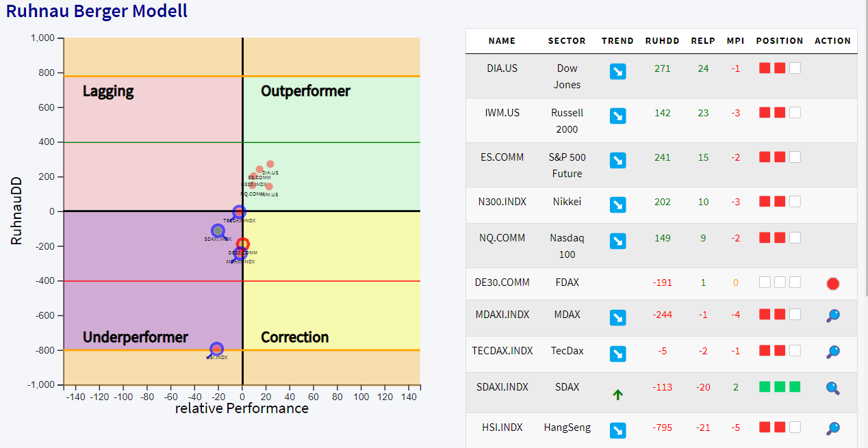868x448 pixels.
Task: Click the magnifier icon in MDAXI.INDX row
Action: (x=832, y=316)
